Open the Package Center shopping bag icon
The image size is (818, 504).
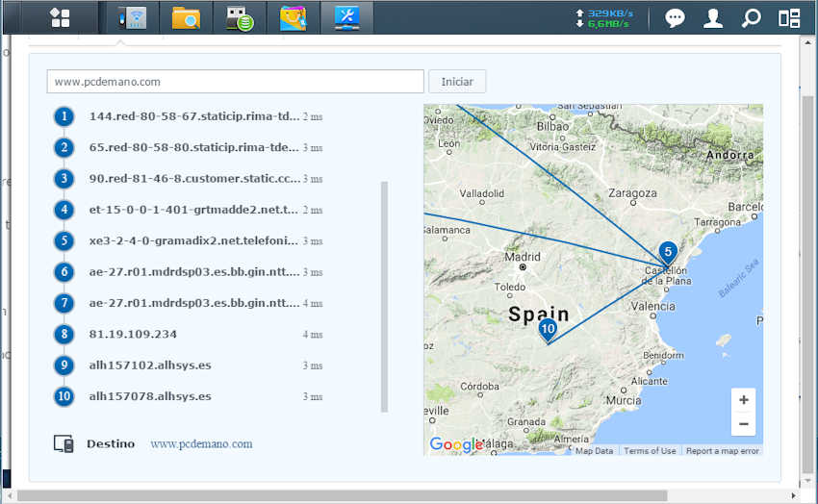[294, 17]
